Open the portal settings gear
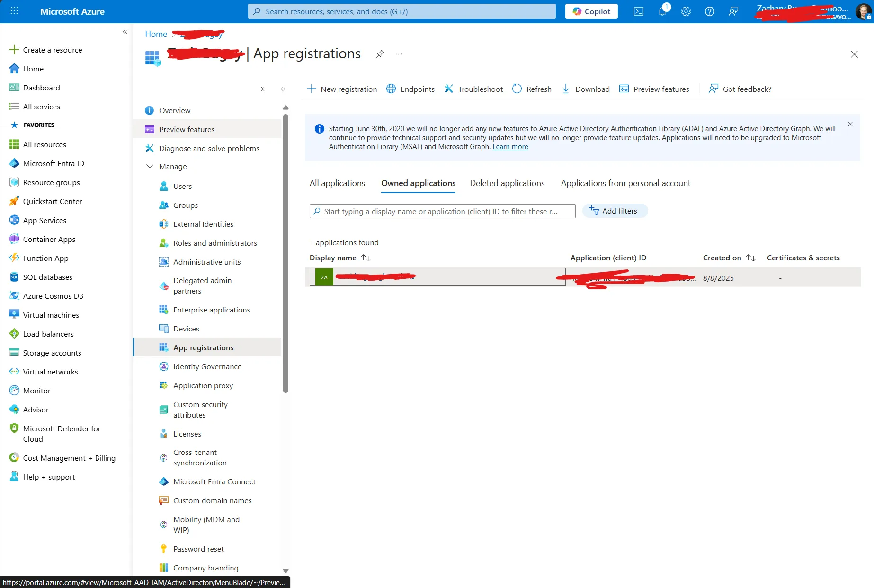 point(686,11)
